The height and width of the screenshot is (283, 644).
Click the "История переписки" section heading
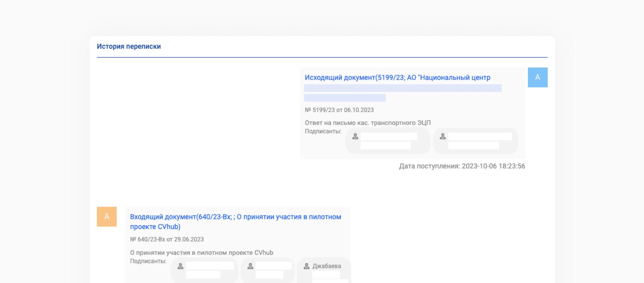click(129, 46)
